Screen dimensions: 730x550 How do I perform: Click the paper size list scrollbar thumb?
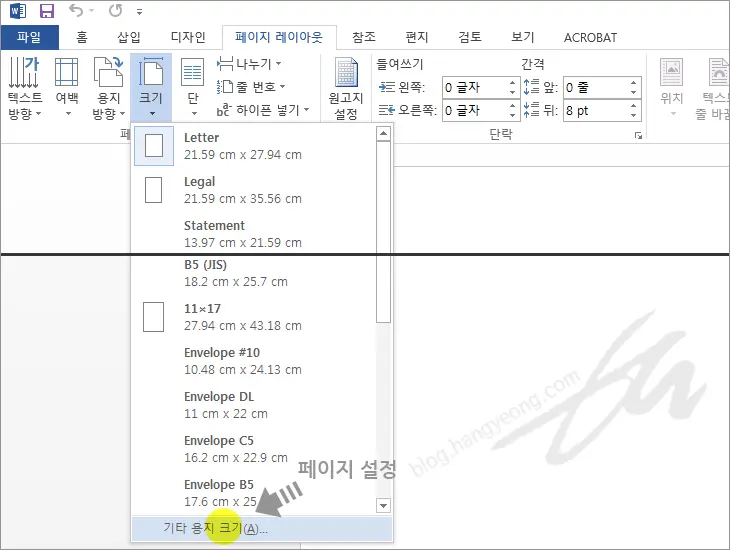[x=383, y=232]
